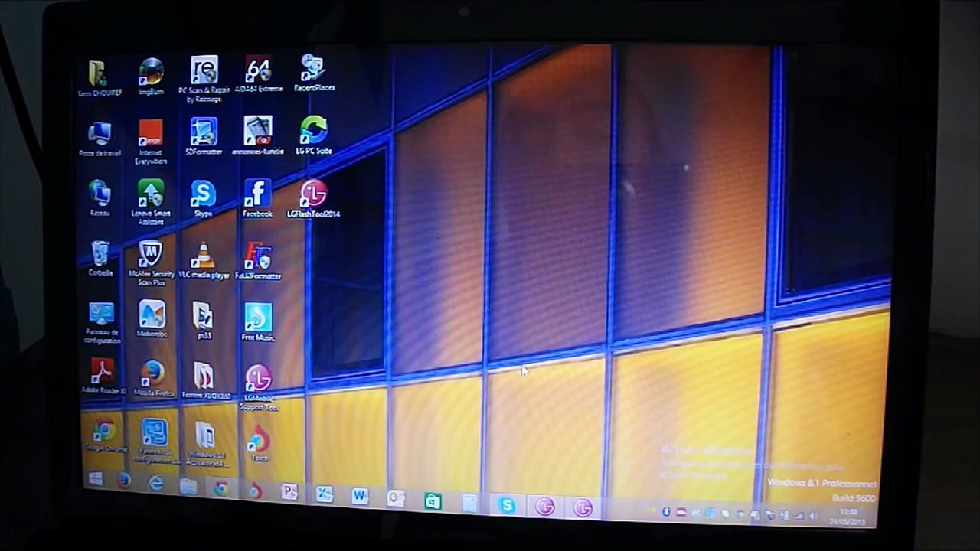980x551 pixels.
Task: Launch LG PC Suite from the desktop
Action: 314,135
